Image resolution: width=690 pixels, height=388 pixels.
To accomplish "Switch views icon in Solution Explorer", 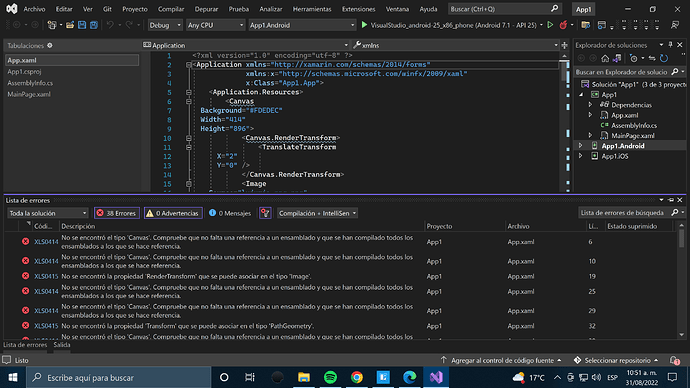I will 617,59.
